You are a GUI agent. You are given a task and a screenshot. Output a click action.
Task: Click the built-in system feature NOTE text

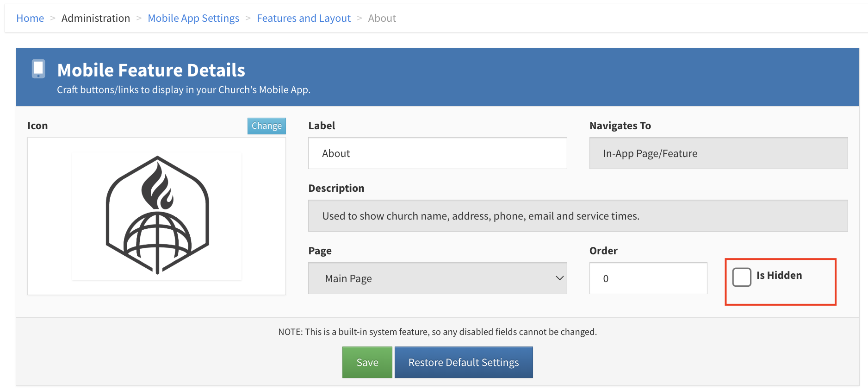[x=437, y=332]
